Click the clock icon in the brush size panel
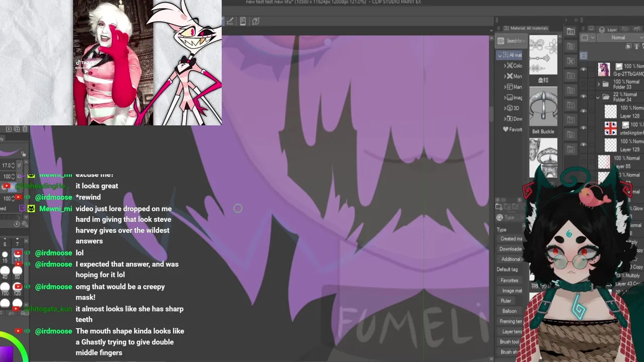 17,224
